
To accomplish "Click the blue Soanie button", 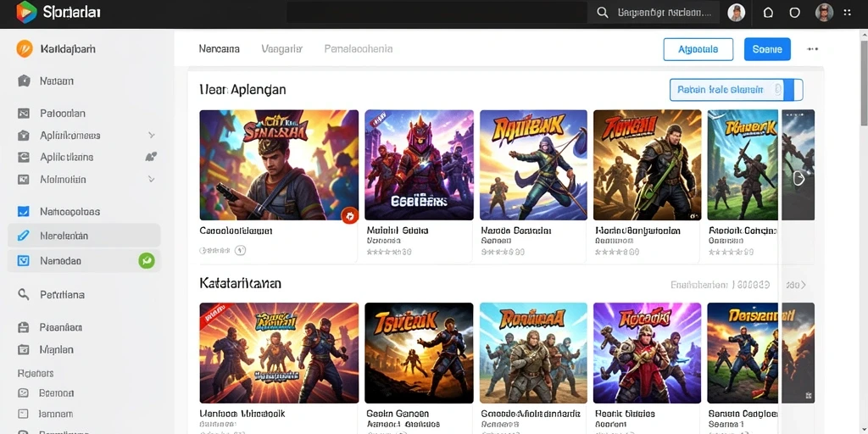I will (x=767, y=49).
